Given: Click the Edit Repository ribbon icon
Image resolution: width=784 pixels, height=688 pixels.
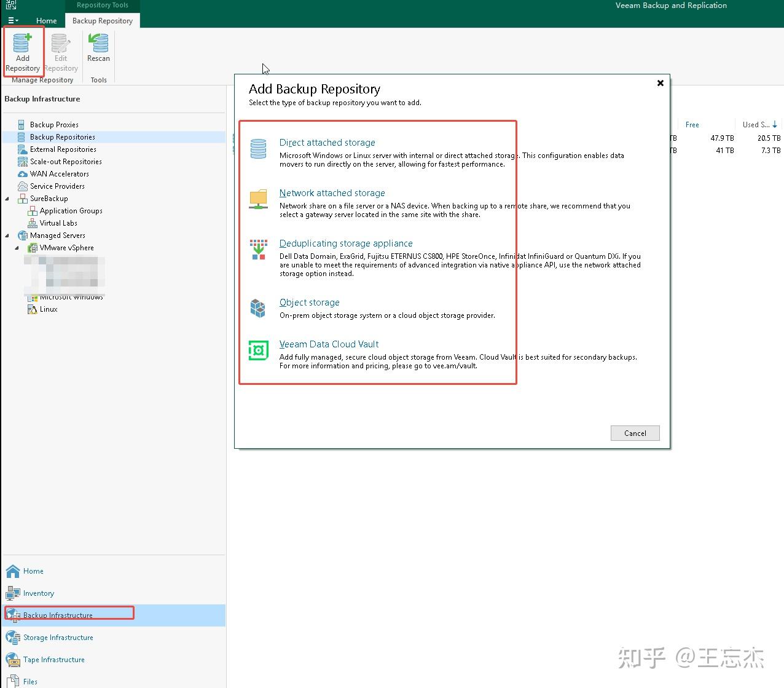Looking at the screenshot, I should (x=60, y=44).
